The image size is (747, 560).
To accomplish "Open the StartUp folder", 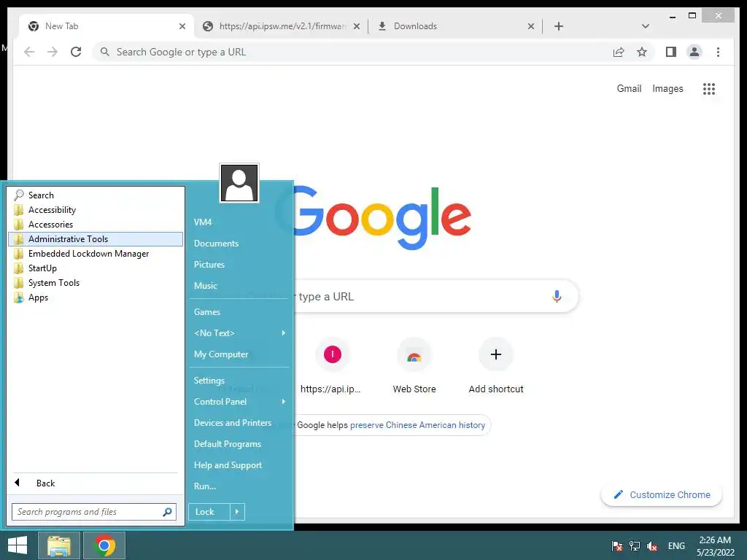I will tap(96, 268).
